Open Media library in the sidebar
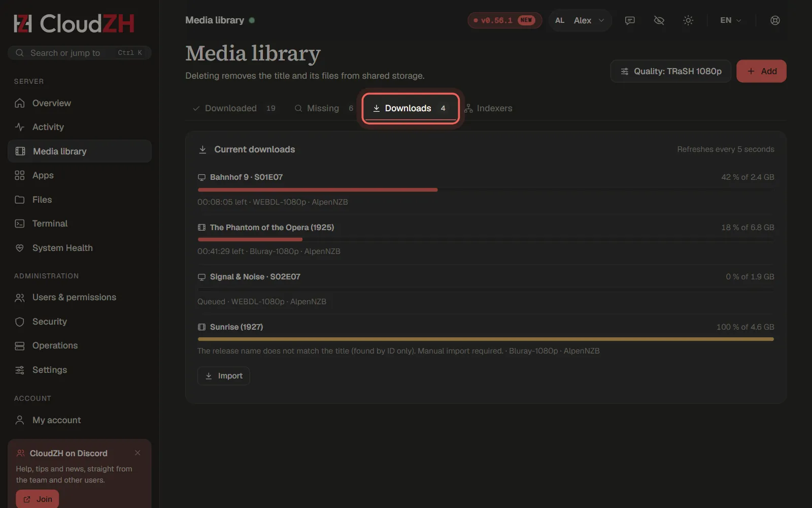 [80, 151]
